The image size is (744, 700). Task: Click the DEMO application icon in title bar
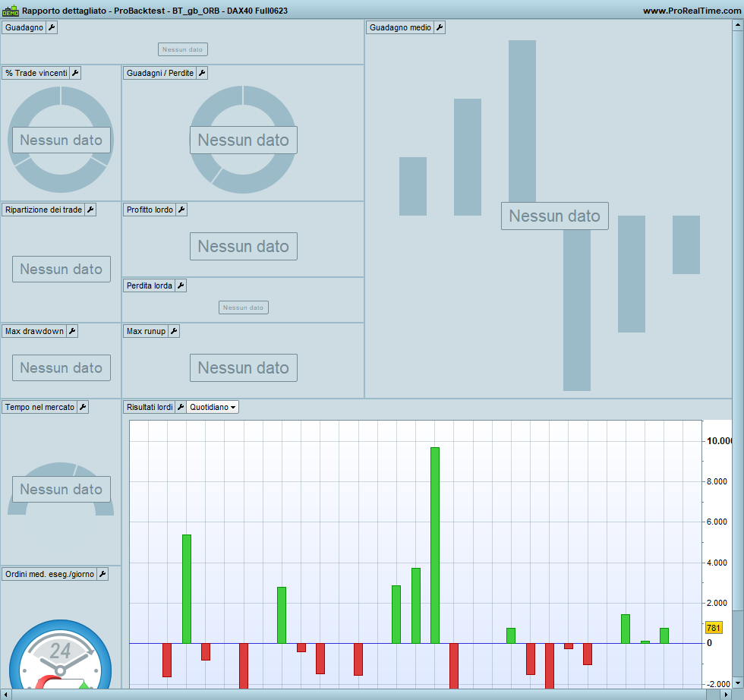tap(11, 11)
